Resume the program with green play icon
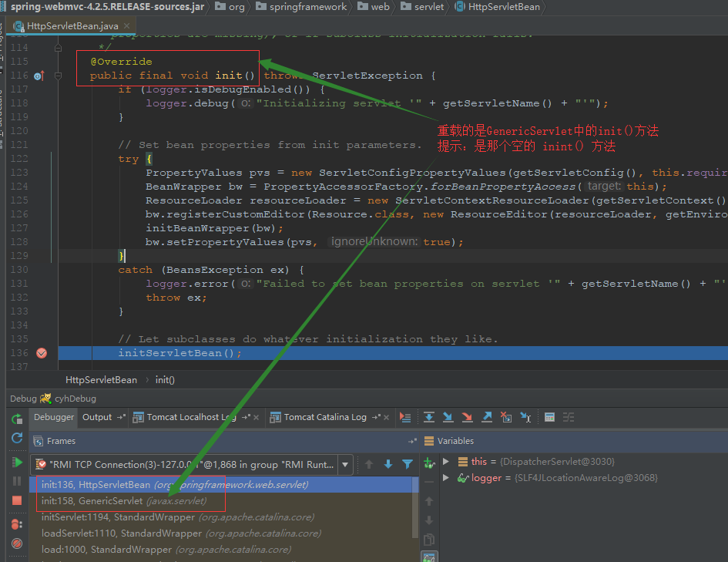 tap(17, 462)
